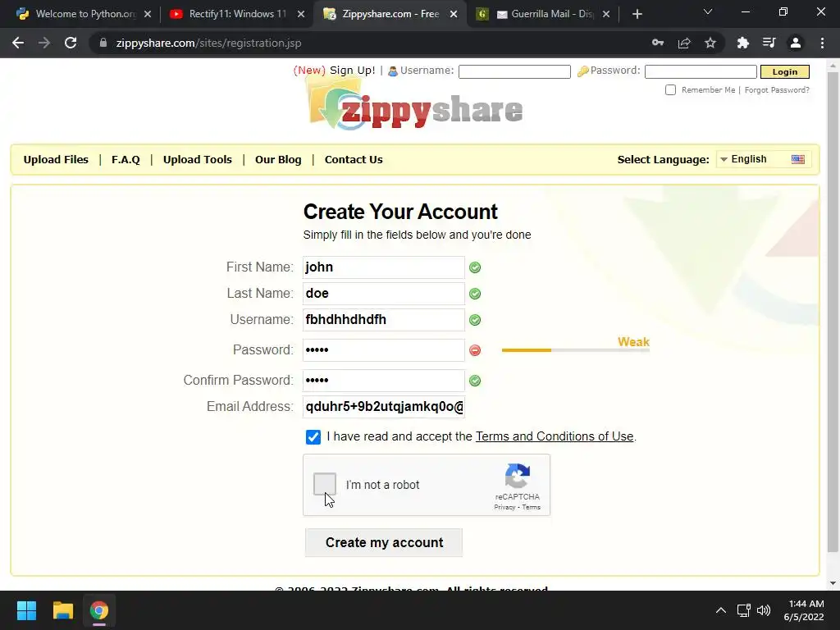Open the Forgot Password link
Screen dimensions: 840x630
point(777,90)
